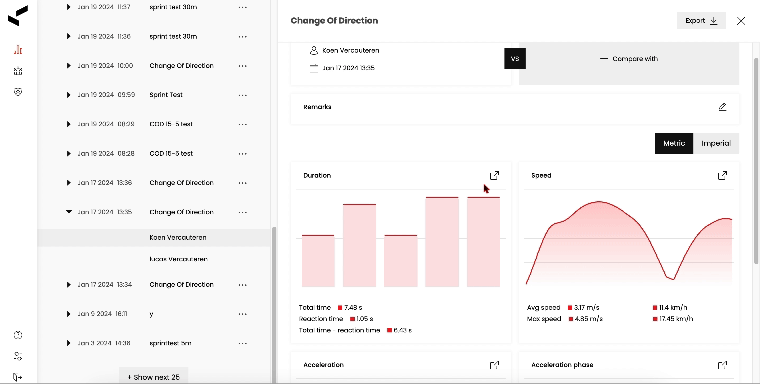This screenshot has height=384, width=760.
Task: Click the tests list vertical scrollbar
Action: pyautogui.click(x=274, y=304)
